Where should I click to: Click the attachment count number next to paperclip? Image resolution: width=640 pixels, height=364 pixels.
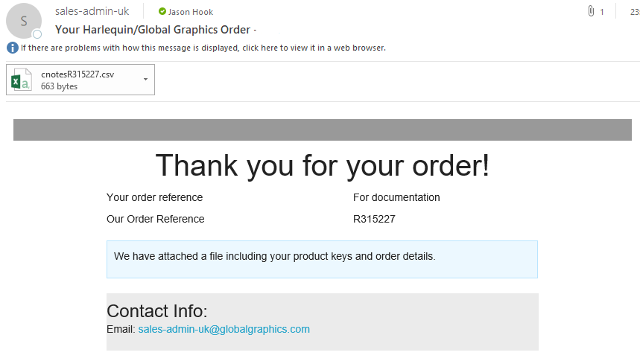click(x=602, y=12)
